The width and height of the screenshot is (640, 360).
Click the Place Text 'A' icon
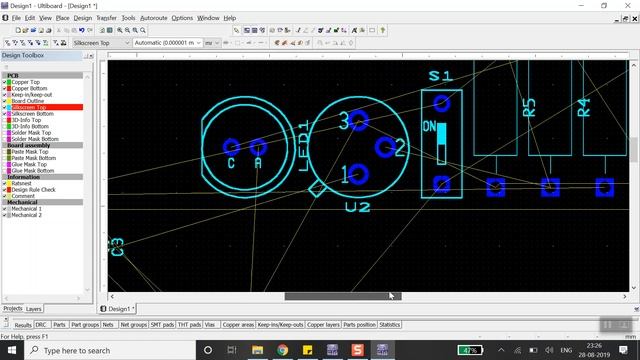pyautogui.click(x=354, y=30)
